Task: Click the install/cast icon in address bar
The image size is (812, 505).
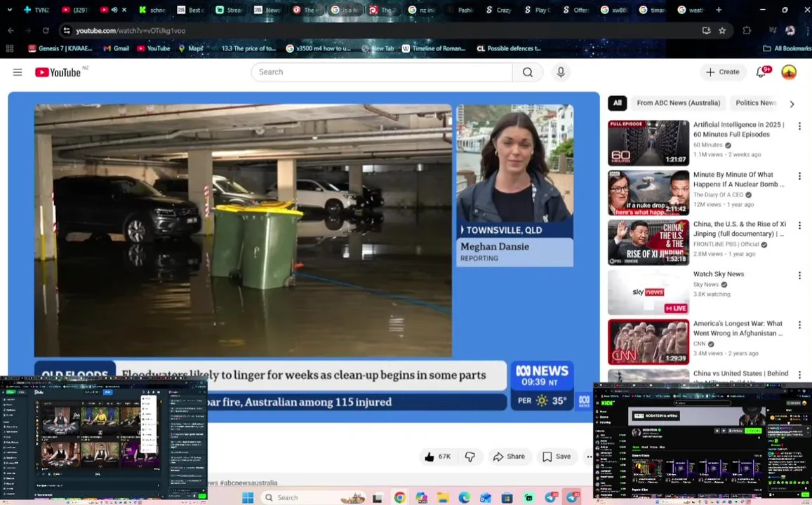Action: [706, 31]
